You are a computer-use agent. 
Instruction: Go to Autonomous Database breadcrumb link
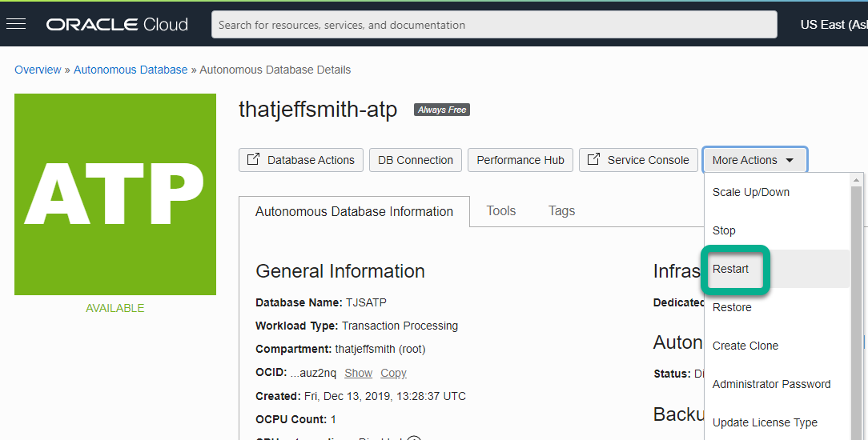[x=131, y=70]
